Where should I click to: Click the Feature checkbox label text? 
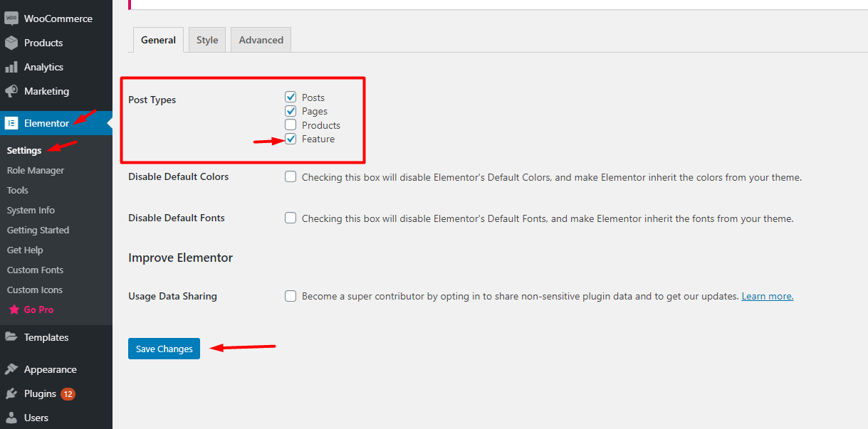coord(318,139)
